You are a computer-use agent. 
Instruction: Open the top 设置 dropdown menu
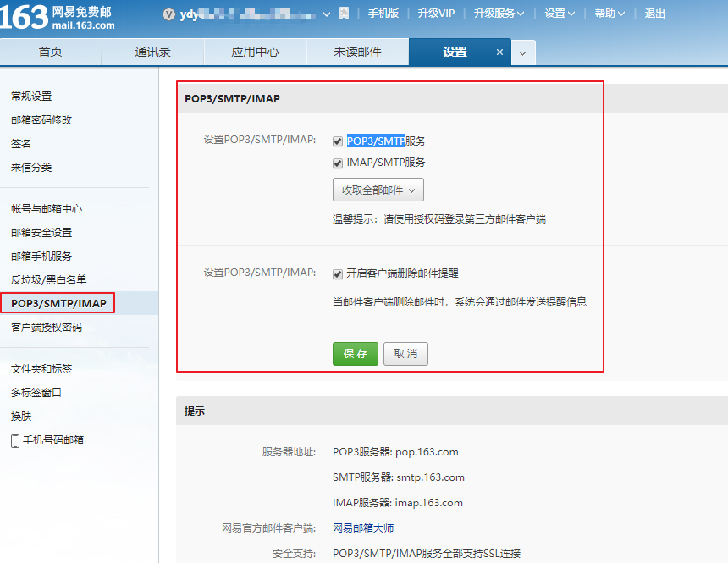(560, 14)
